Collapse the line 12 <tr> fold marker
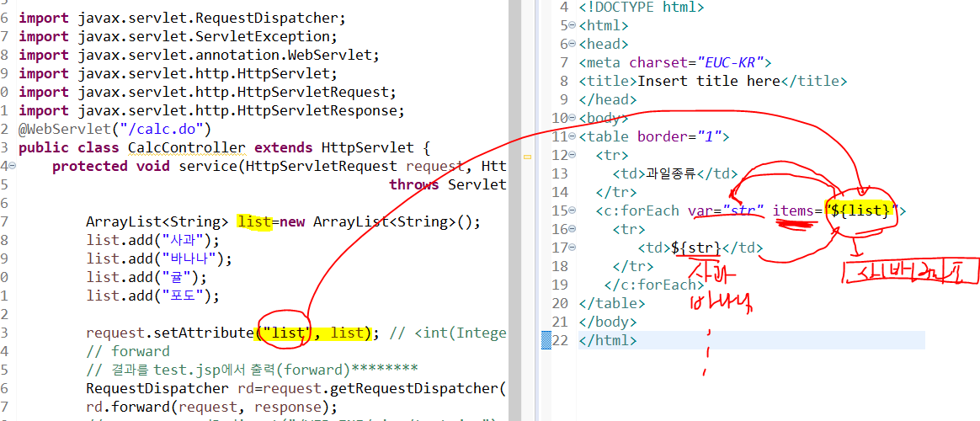Image resolution: width=980 pixels, height=421 pixels. (573, 155)
